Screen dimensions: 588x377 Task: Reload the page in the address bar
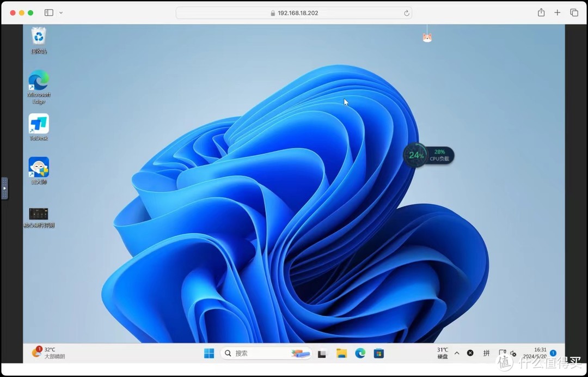(406, 13)
